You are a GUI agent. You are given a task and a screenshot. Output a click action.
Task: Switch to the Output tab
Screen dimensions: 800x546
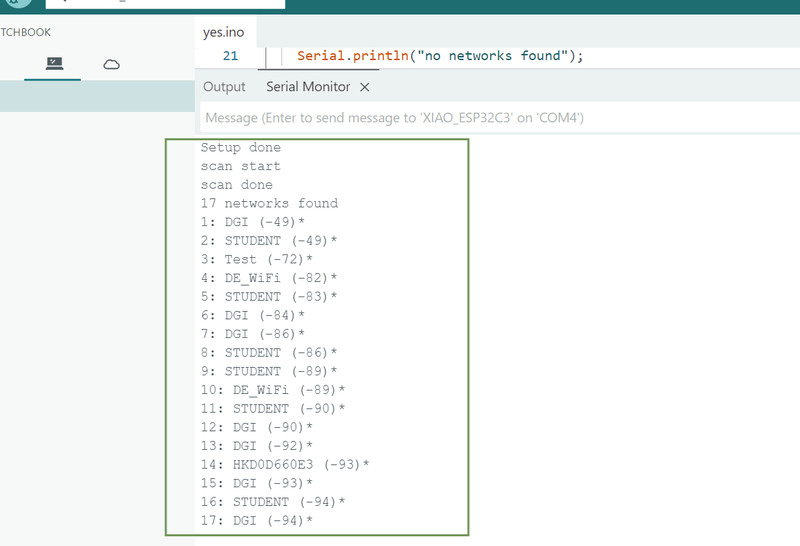(x=224, y=87)
